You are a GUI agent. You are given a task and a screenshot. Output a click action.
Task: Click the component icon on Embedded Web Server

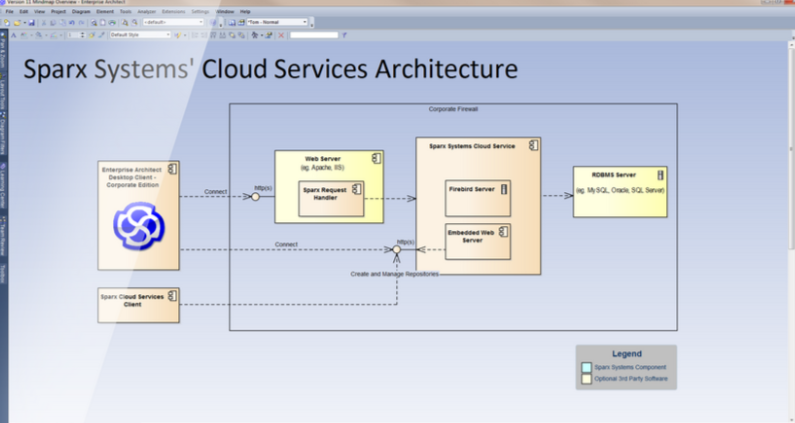(503, 232)
